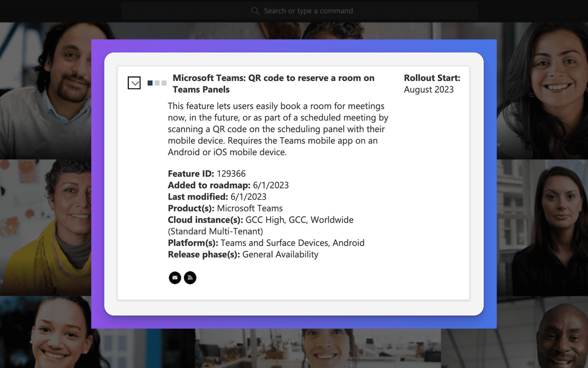The image size is (588, 368).
Task: Click the email share icon
Action: [x=175, y=278]
